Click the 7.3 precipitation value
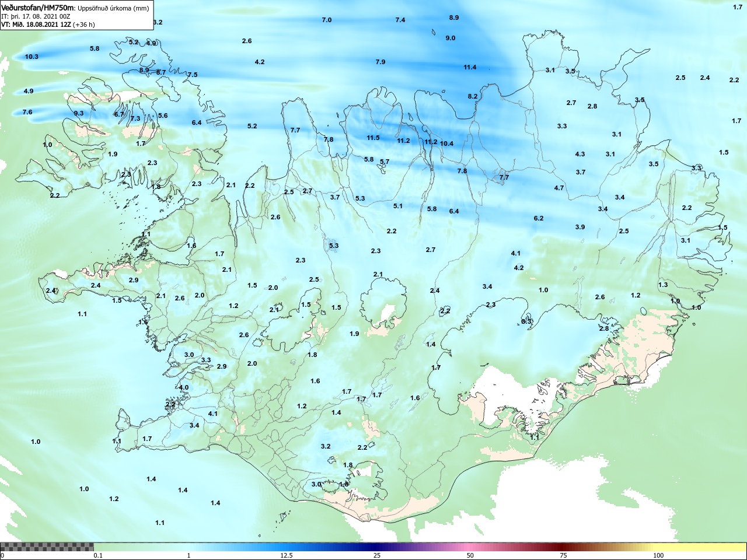Screen dimensions: 747x560 click(x=135, y=118)
